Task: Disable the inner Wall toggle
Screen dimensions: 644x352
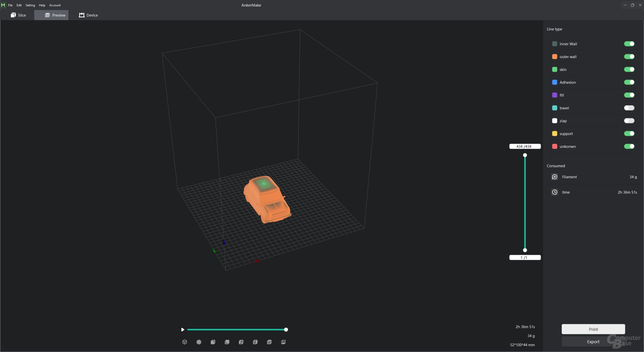Action: click(629, 44)
